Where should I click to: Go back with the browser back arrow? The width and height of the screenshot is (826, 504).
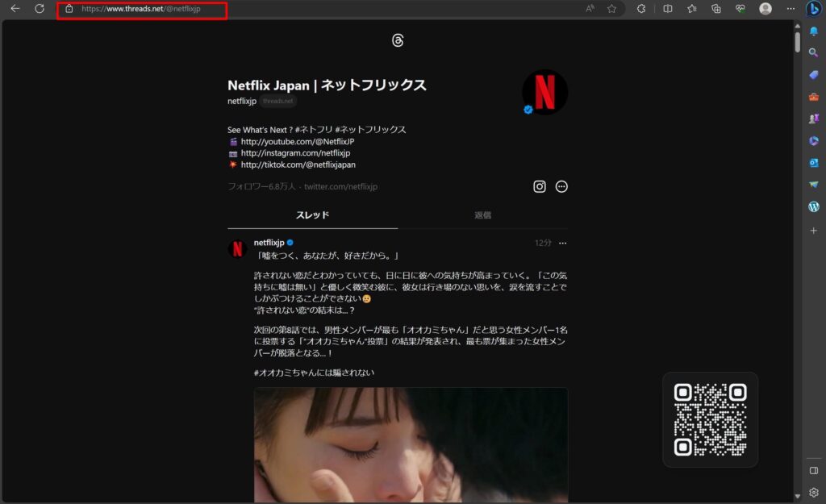[15, 8]
